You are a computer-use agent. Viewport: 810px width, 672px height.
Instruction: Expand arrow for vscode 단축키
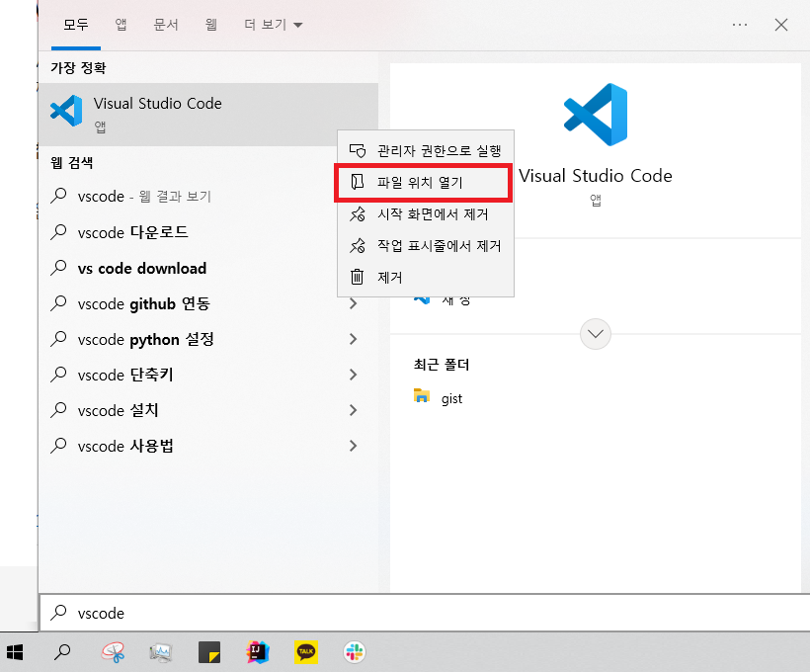pos(354,375)
